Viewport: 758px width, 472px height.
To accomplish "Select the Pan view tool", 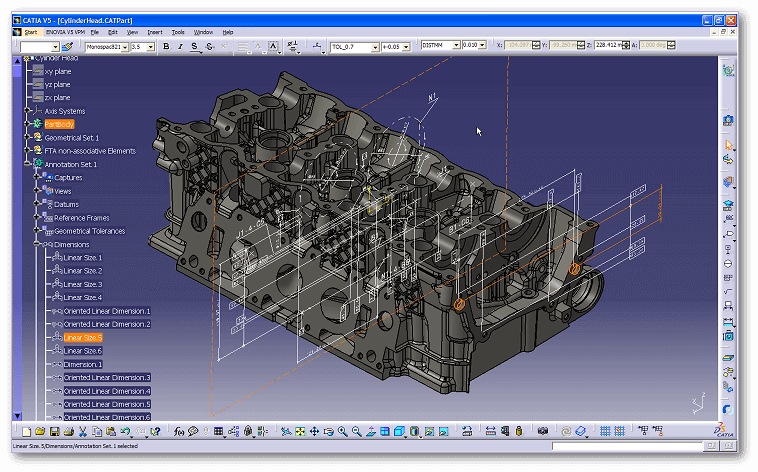I will [314, 431].
